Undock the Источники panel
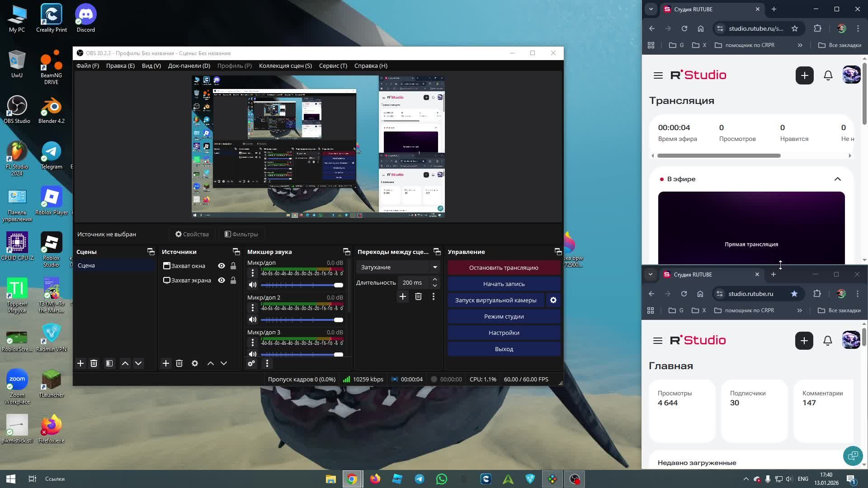This screenshot has height=488, width=868. [x=236, y=252]
